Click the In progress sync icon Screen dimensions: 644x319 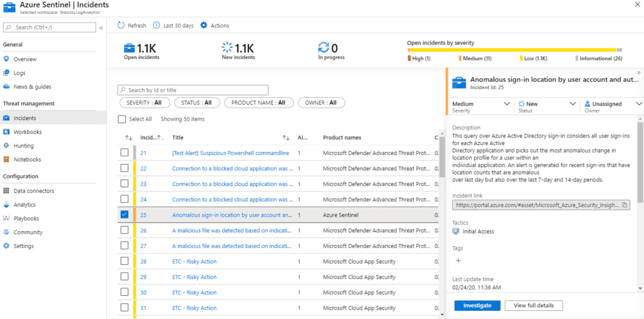point(324,48)
